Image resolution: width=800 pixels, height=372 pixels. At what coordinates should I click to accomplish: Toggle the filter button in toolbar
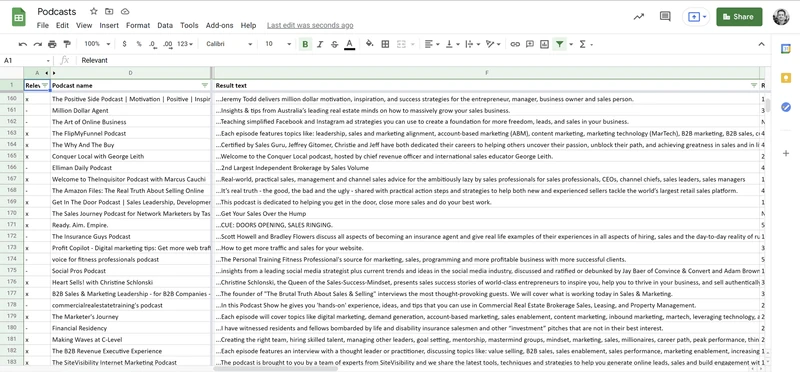(560, 44)
